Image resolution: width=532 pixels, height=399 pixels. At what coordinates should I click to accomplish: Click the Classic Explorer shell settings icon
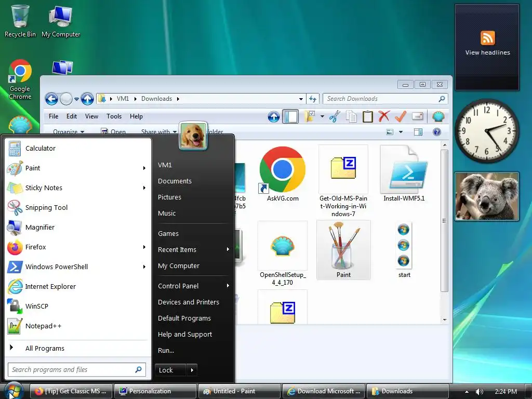pyautogui.click(x=438, y=116)
